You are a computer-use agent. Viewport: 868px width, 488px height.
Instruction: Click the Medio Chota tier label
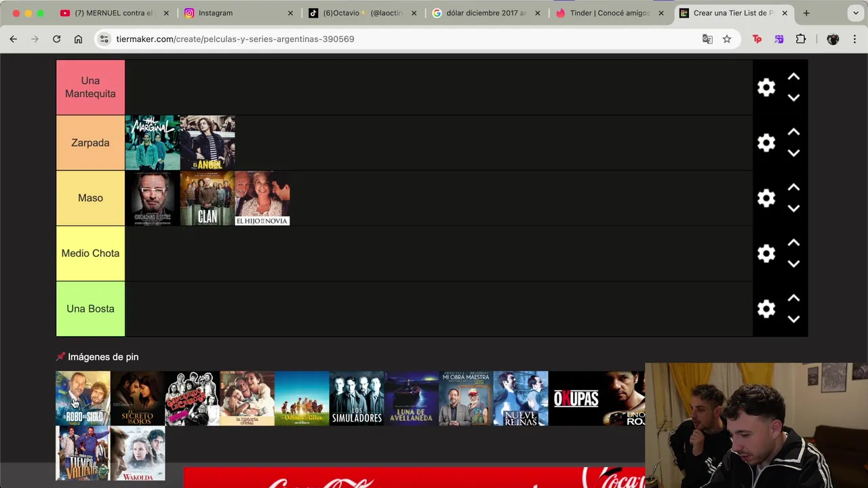tap(90, 253)
